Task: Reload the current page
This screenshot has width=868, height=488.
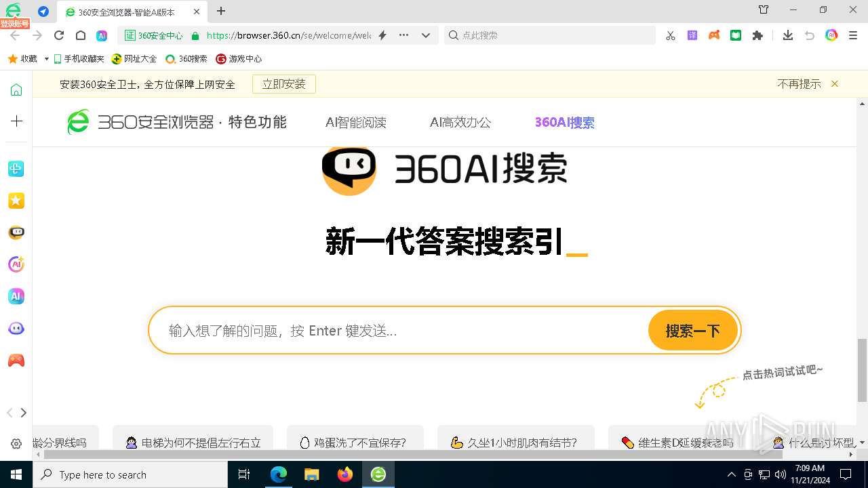Action: point(59,35)
